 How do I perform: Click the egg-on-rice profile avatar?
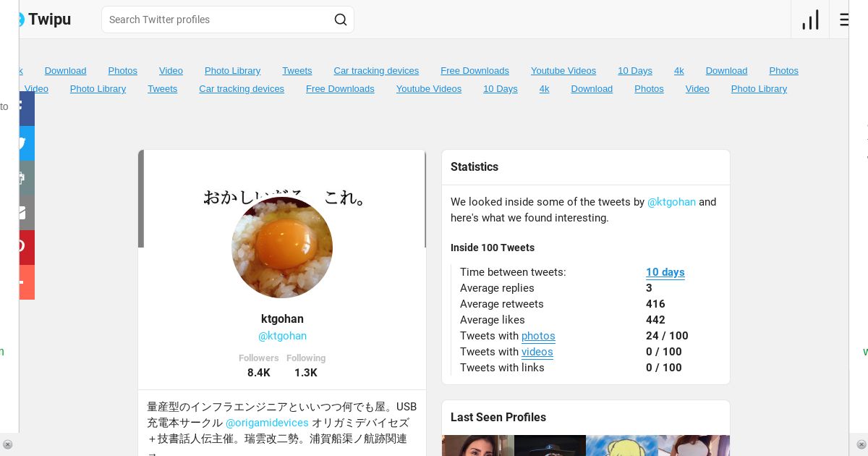point(282,248)
